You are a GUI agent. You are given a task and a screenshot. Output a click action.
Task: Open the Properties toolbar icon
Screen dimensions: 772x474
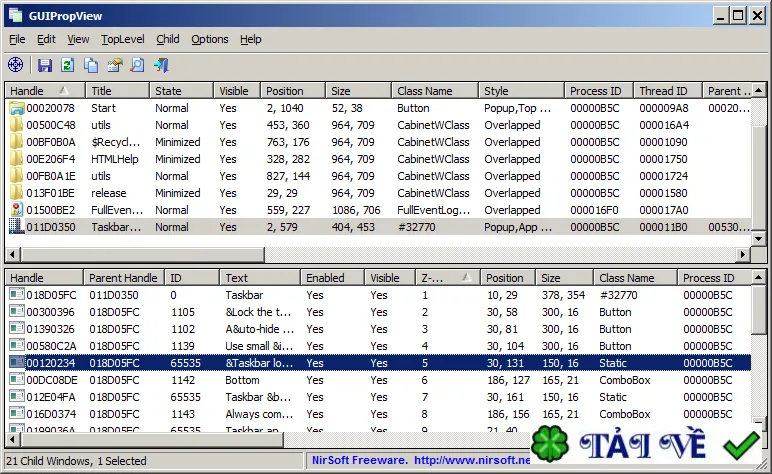click(x=114, y=65)
